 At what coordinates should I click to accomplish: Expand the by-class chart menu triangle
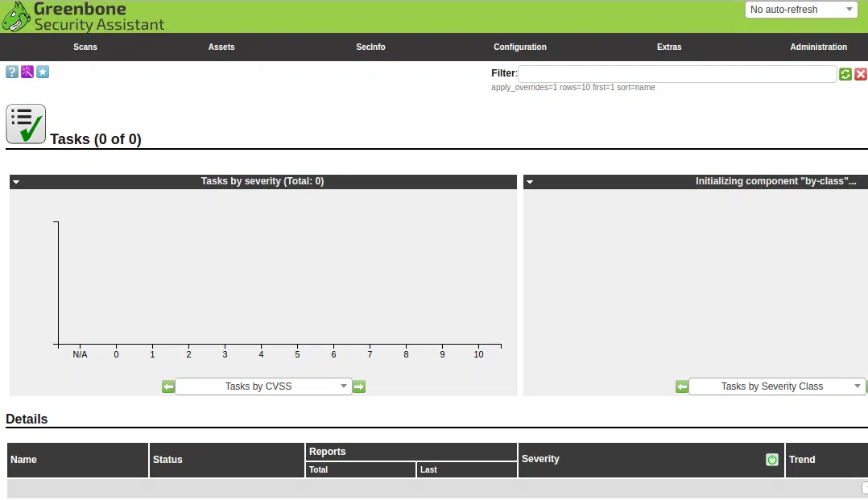pos(530,182)
